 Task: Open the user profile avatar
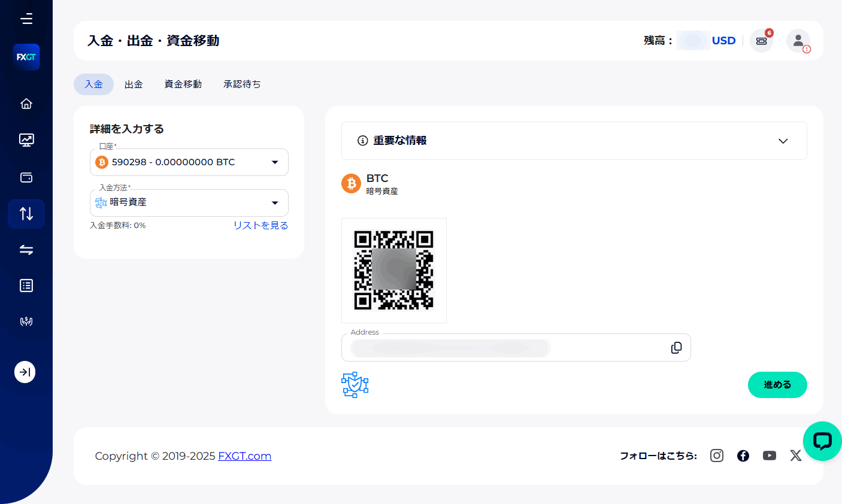pos(798,41)
